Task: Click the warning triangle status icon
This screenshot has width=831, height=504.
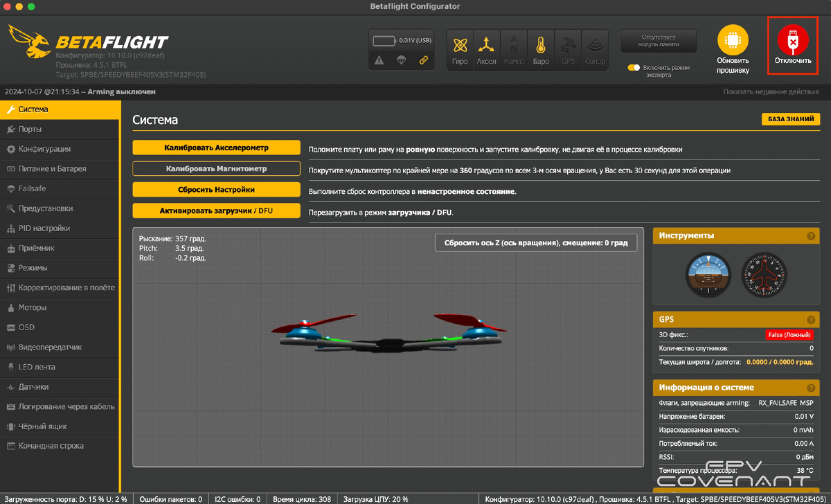Action: (379, 61)
